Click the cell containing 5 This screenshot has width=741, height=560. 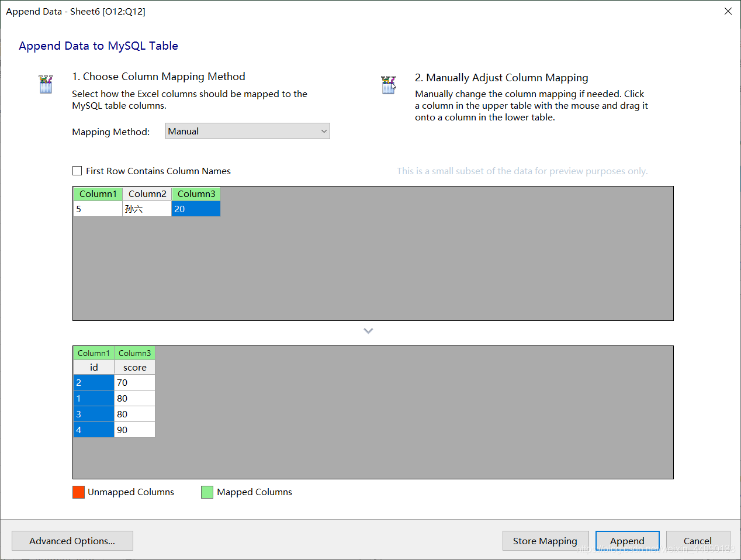98,209
